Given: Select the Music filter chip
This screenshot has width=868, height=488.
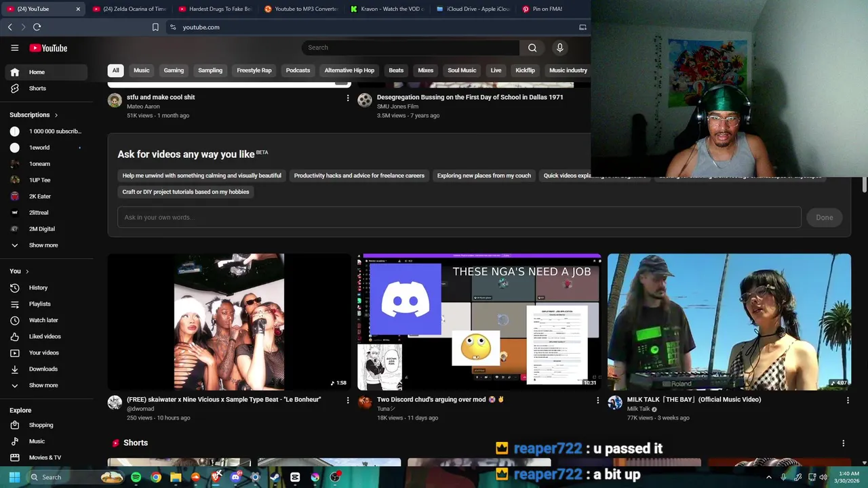Looking at the screenshot, I should point(141,70).
